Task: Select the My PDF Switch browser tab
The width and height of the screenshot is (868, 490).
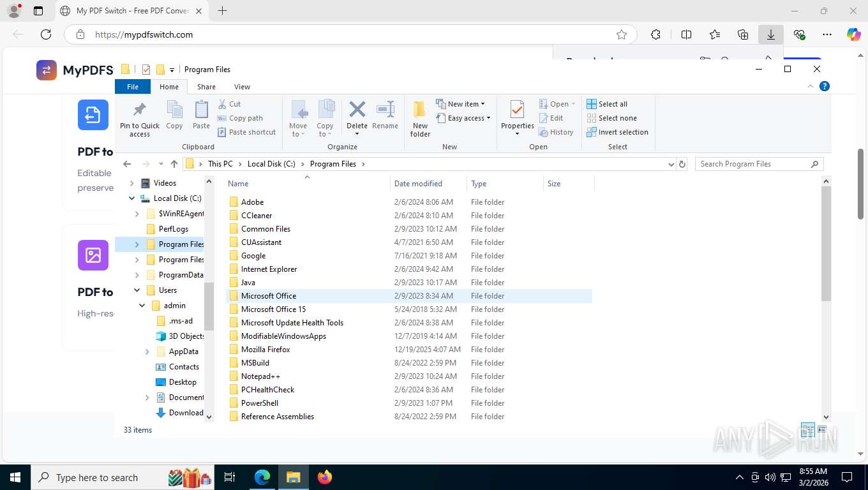Action: click(x=131, y=11)
